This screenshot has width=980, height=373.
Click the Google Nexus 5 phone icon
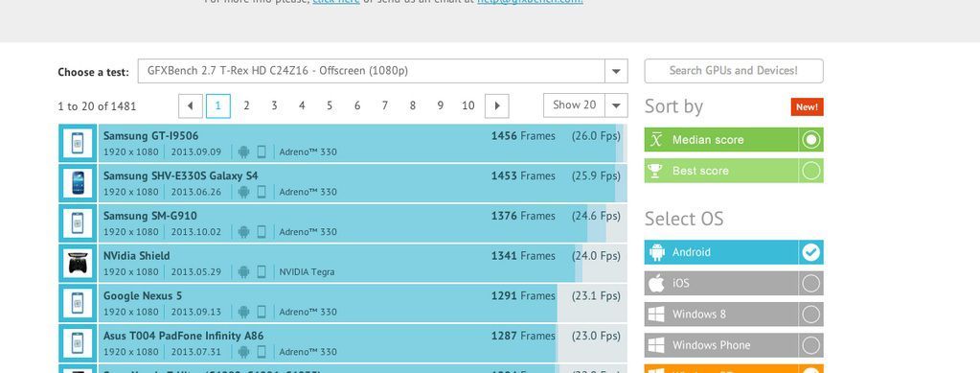(78, 304)
